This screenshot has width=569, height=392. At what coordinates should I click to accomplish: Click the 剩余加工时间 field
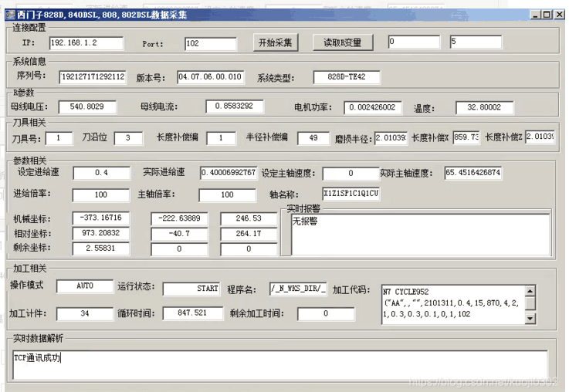click(x=326, y=314)
